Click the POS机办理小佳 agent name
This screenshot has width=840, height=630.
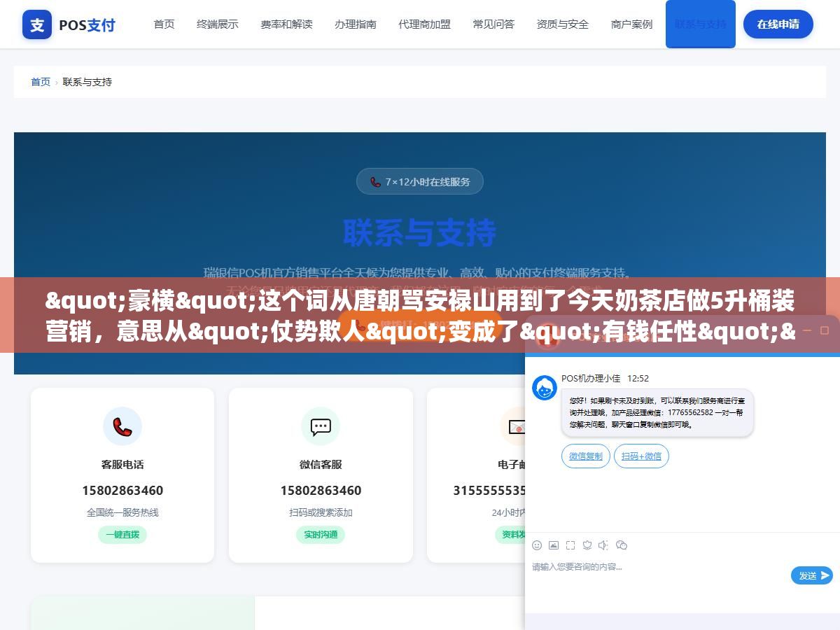pyautogui.click(x=591, y=378)
